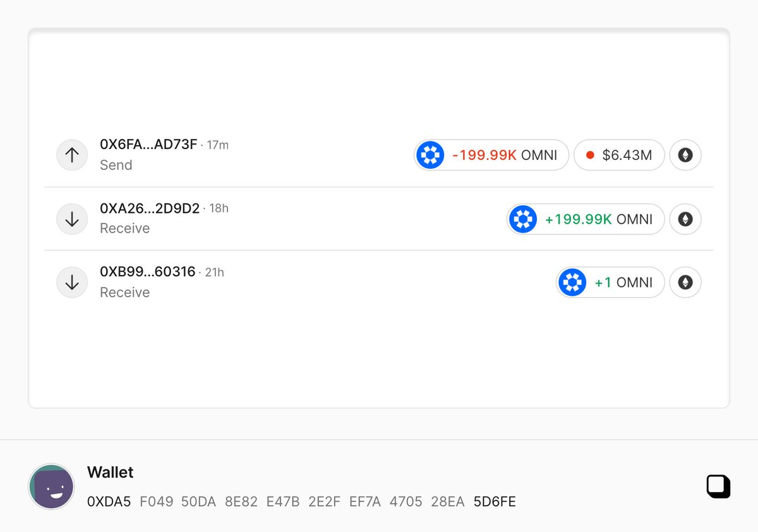Open the -199.99K OMNI amount pill
The width and height of the screenshot is (758, 532).
coord(491,155)
